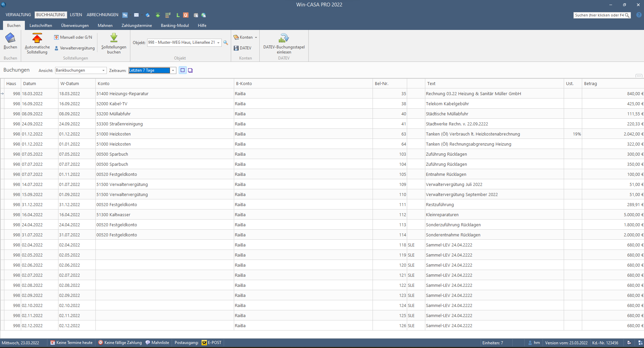Viewport: 644px width, 348px height.
Task: Click the 19% Ust. cell
Action: pos(573,134)
